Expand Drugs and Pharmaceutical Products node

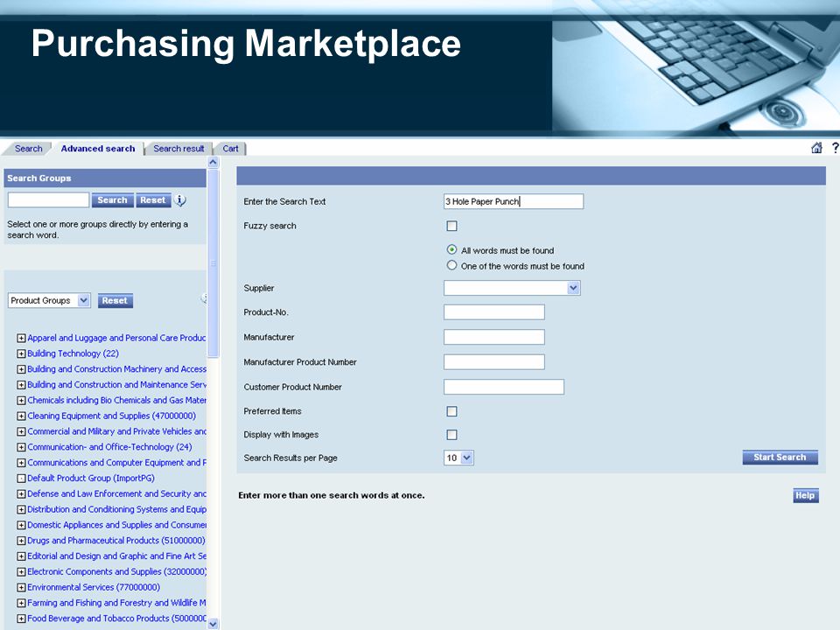21,541
